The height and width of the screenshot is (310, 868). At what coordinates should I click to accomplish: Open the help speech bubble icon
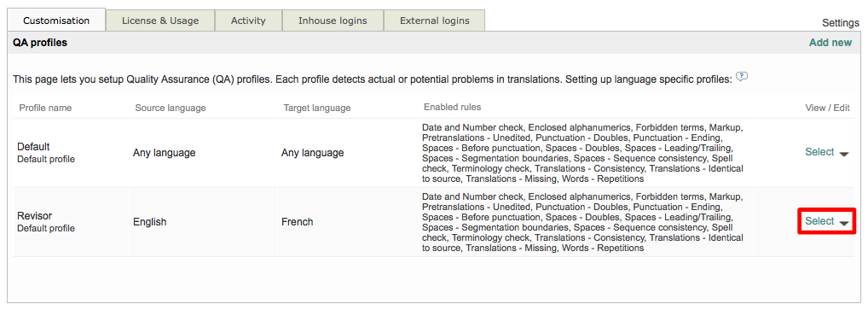[742, 77]
